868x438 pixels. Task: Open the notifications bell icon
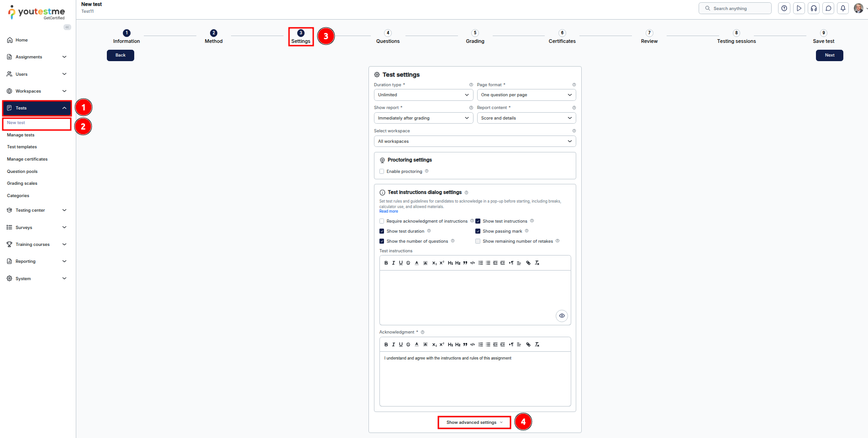843,8
